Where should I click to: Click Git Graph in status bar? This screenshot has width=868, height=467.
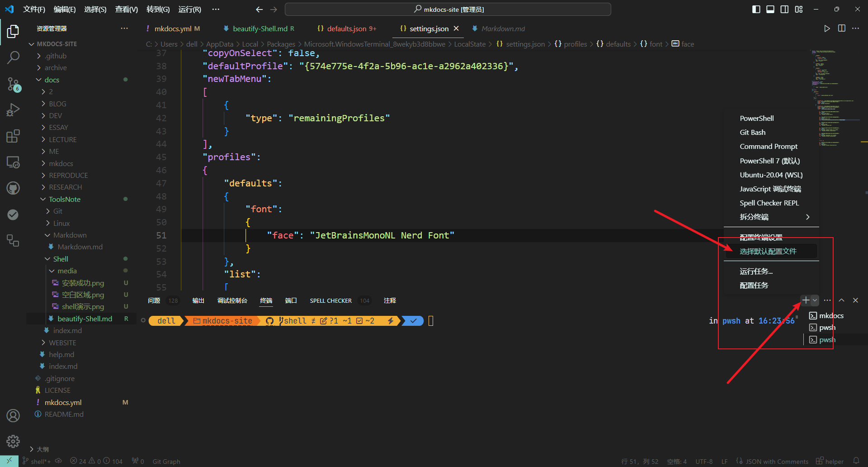(166, 461)
